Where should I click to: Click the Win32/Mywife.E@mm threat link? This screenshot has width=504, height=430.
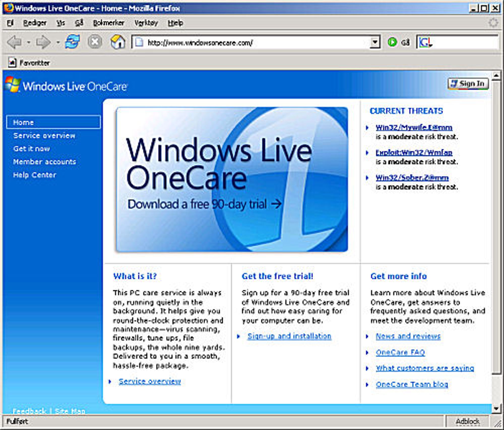(x=414, y=127)
